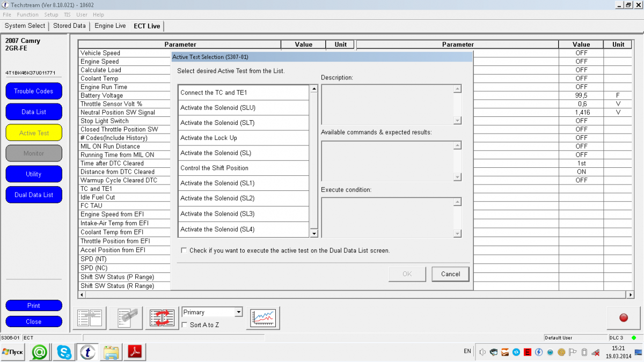The image size is (644, 362).
Task: Choose Control the Shift Position test
Action: (x=243, y=168)
